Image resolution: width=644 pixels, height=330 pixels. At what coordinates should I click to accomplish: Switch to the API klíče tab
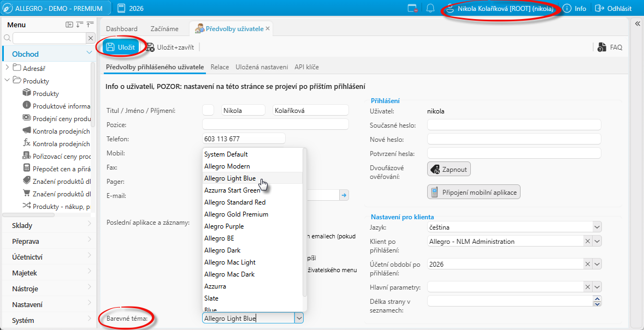tap(306, 67)
